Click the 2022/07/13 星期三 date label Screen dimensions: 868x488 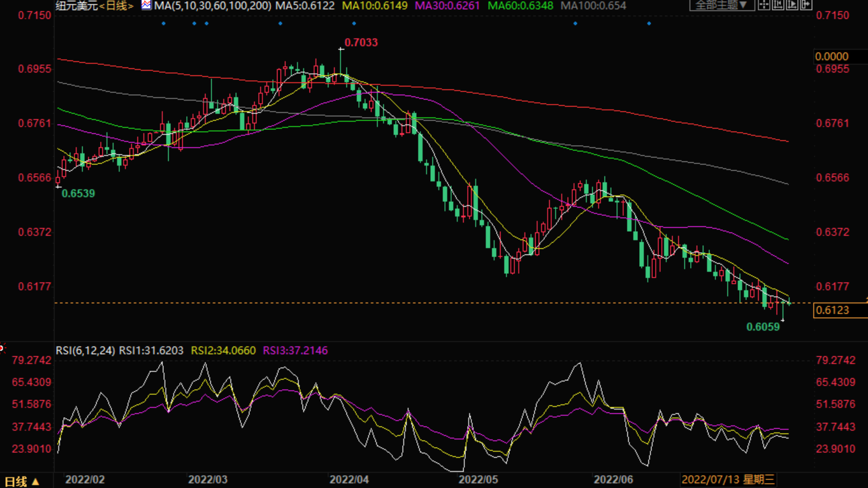[728, 480]
